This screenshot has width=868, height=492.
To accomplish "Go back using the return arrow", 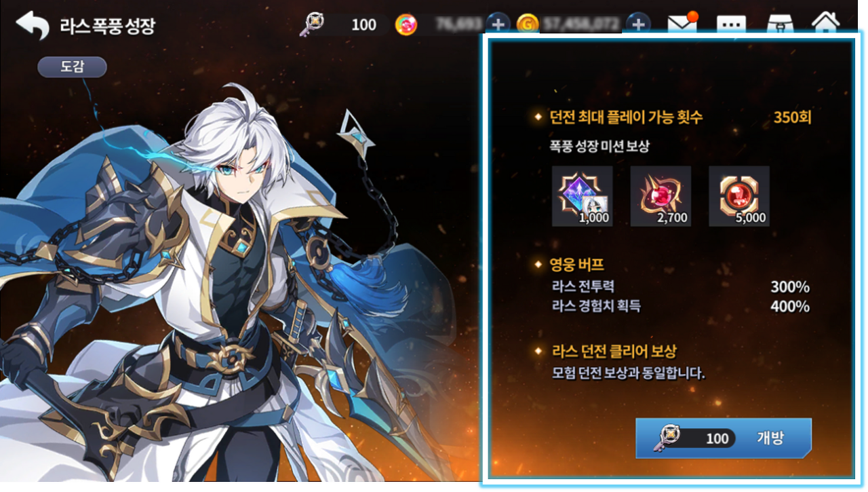I will pos(33,26).
